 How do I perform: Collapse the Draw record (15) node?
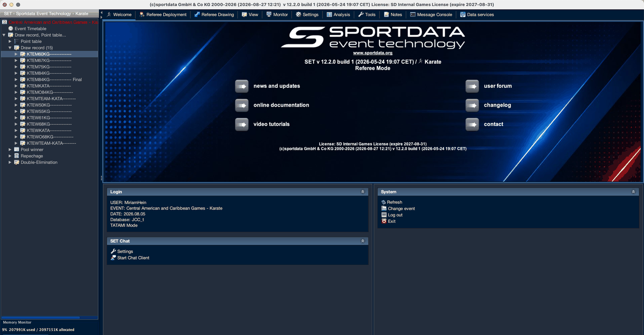(10, 48)
